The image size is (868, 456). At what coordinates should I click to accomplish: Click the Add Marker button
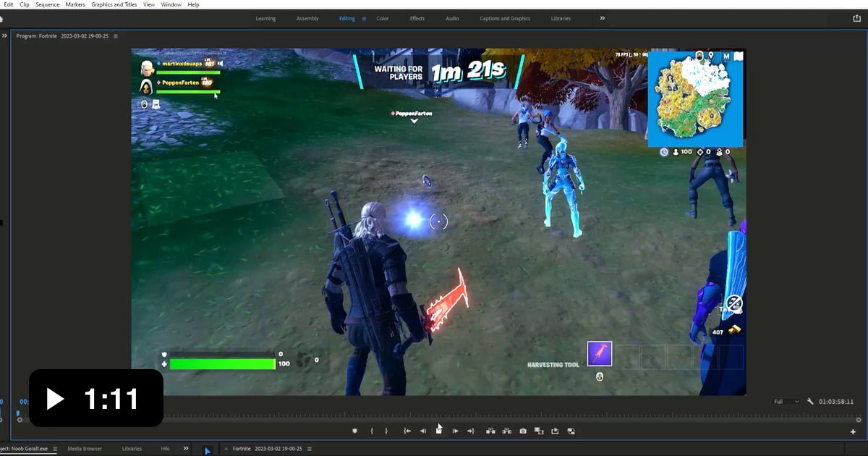(354, 431)
